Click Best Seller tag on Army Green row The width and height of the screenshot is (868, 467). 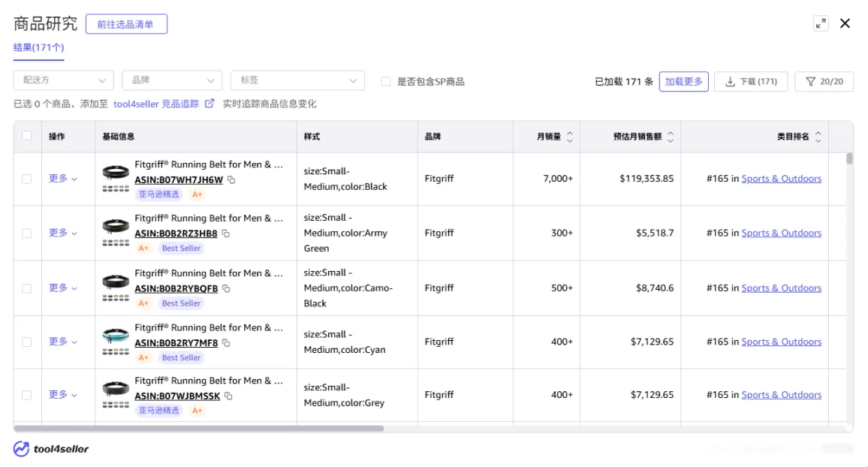[181, 248]
